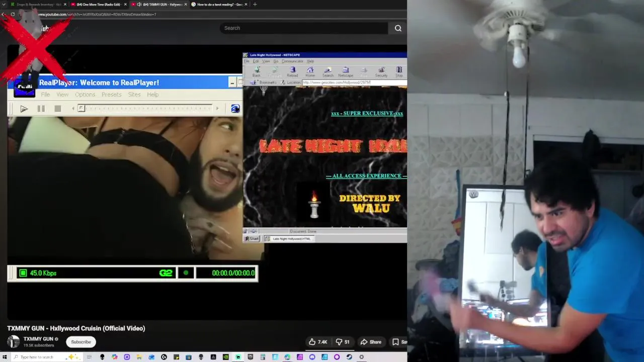The width and height of the screenshot is (644, 362).
Task: Open Sticky Notes on the taskbar
Action: pos(176,357)
